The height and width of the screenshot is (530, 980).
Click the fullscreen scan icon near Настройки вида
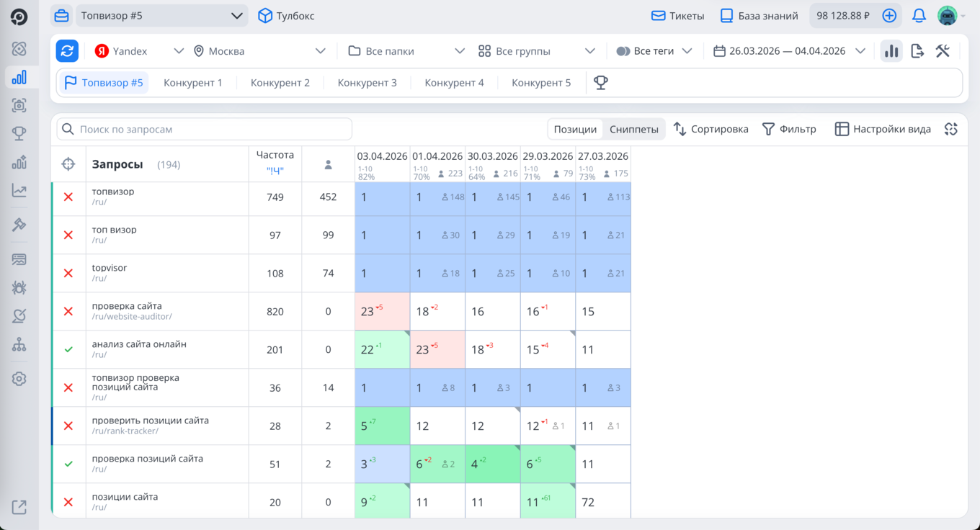click(951, 129)
